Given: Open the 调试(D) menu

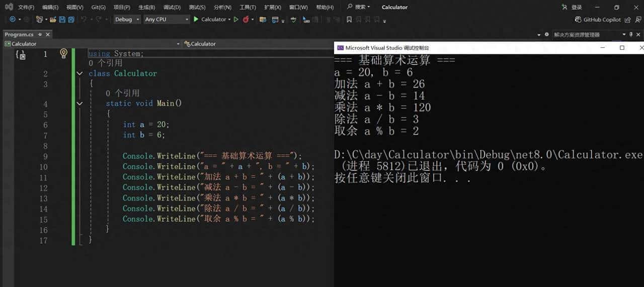Looking at the screenshot, I should [172, 7].
